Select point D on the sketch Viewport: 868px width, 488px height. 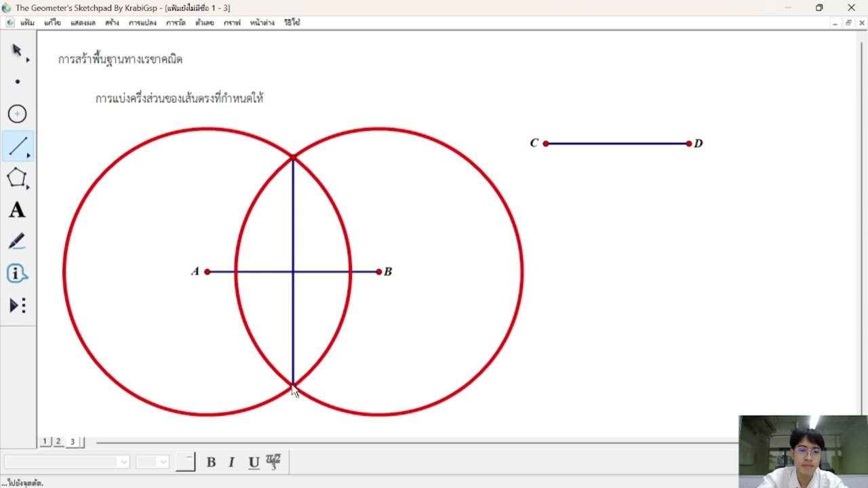point(689,144)
